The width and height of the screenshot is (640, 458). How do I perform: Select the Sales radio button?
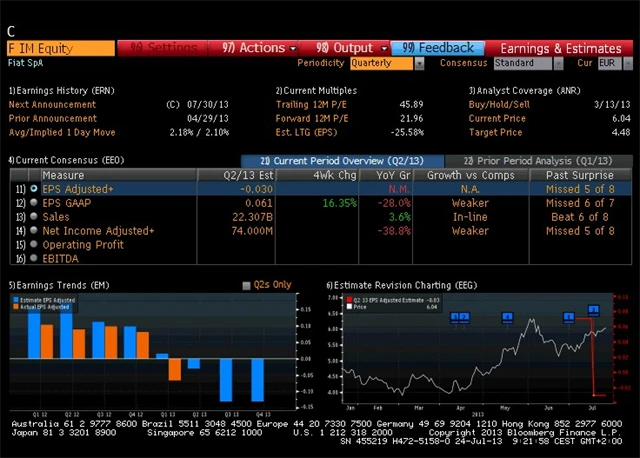pyautogui.click(x=34, y=216)
